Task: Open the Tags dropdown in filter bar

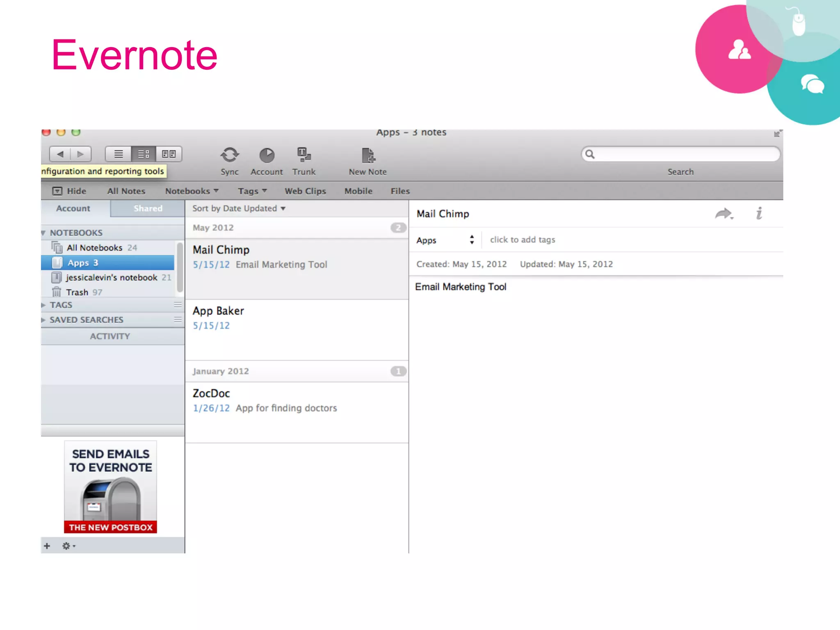Action: (x=252, y=191)
